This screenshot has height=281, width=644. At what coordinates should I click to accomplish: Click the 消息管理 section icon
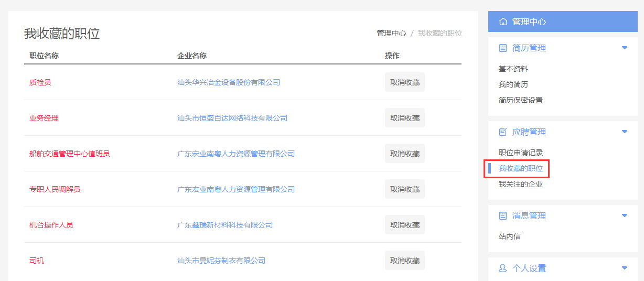point(503,216)
